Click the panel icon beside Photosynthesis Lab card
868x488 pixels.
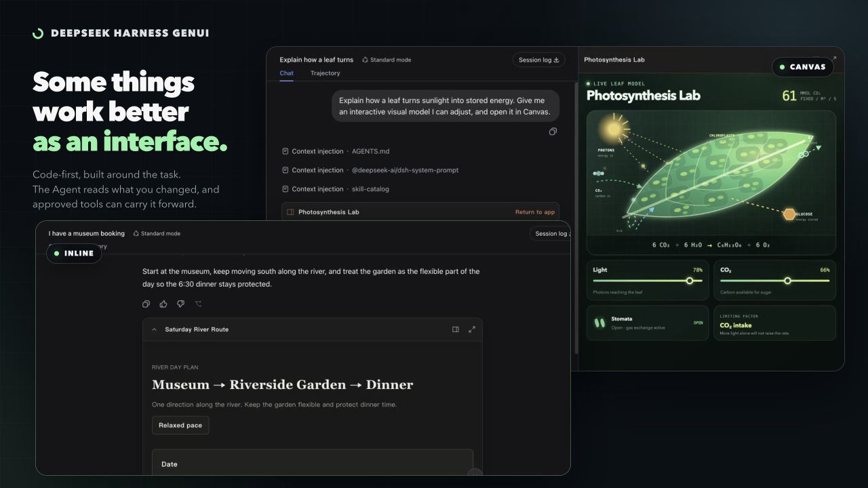coord(290,212)
